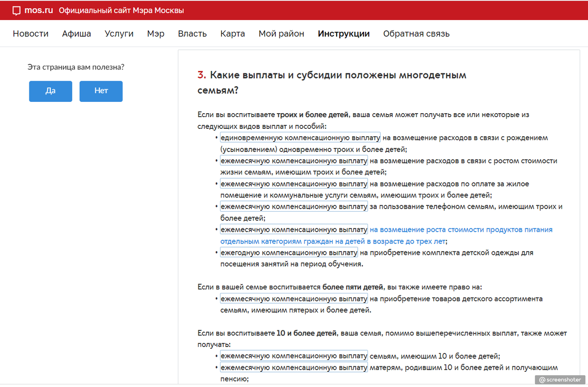The width and height of the screenshot is (588, 387).
Task: Click bold text троих и более детей
Action: click(x=313, y=115)
